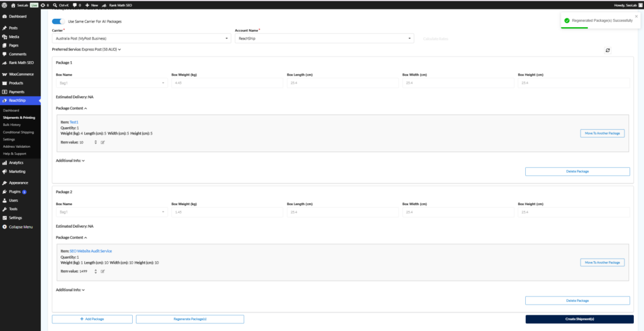This screenshot has width=644, height=331.
Task: Click the Users icon in sidebar
Action: (x=4, y=200)
